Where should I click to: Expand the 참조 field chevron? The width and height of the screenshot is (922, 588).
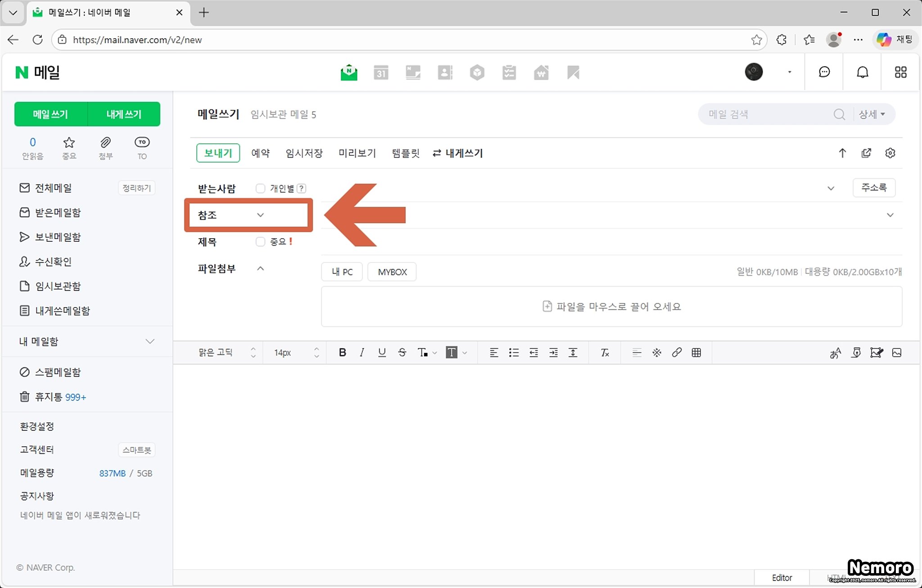[260, 215]
